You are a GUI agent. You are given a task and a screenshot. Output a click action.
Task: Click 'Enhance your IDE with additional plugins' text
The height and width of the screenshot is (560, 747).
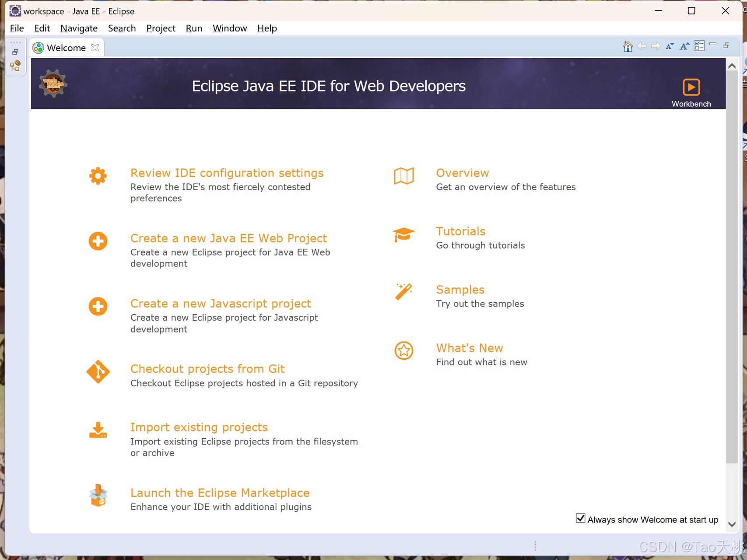pos(221,507)
